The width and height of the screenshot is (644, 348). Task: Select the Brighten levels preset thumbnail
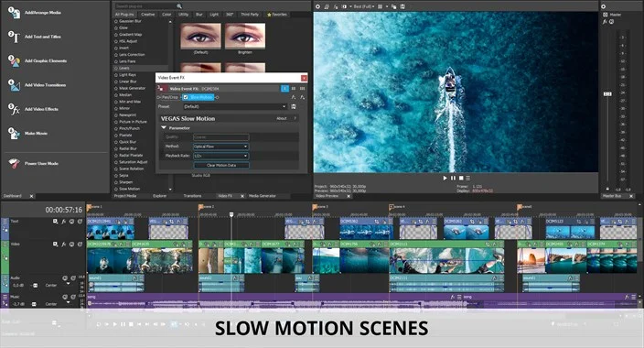coord(245,37)
